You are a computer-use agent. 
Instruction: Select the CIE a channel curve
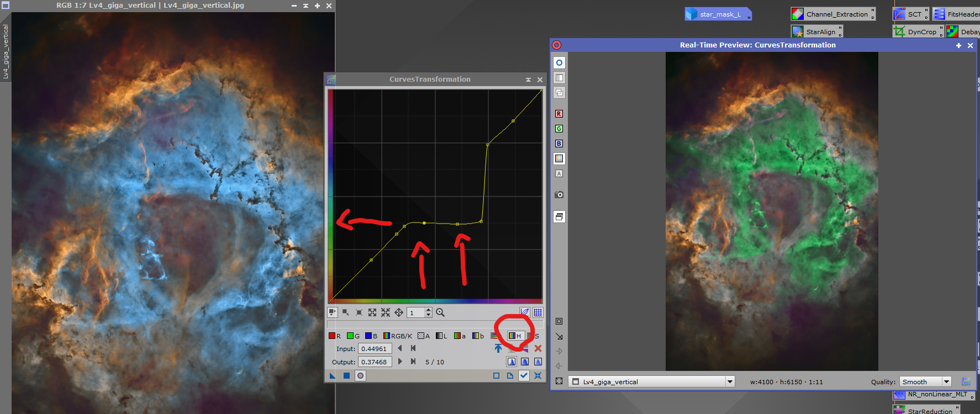(460, 336)
